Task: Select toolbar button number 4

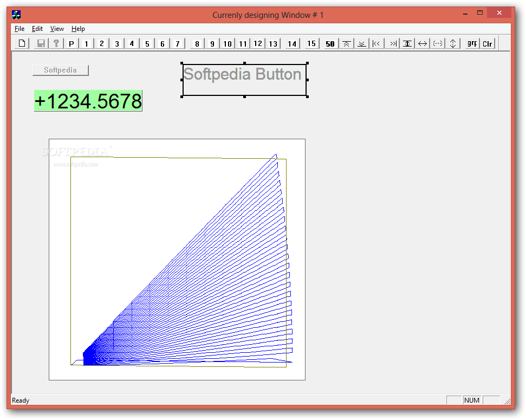Action: click(132, 43)
